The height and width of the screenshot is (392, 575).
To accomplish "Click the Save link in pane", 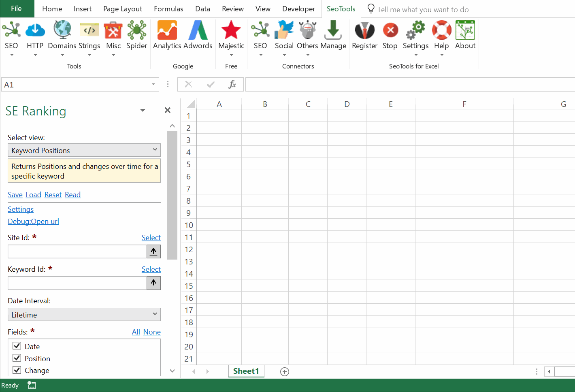I will [15, 195].
